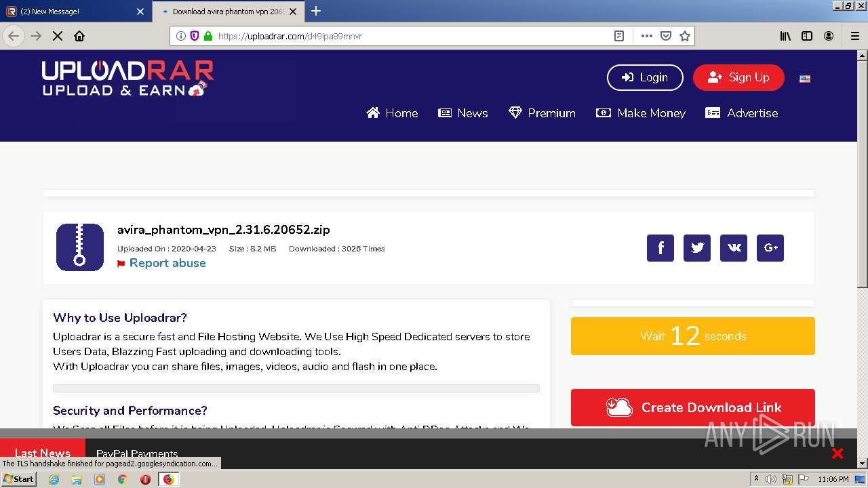868x488 pixels.
Task: Open the Firefox hamburger menu
Action: pyautogui.click(x=855, y=36)
